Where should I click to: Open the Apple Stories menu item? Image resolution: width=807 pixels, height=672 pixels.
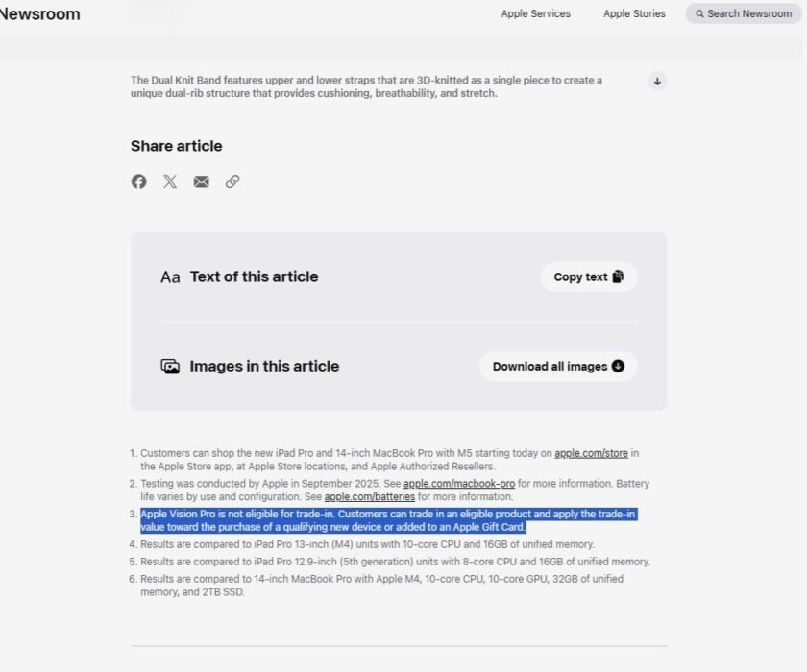point(634,13)
